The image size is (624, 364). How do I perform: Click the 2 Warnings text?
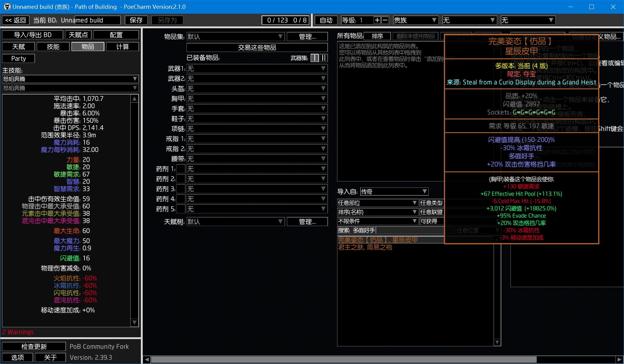[18, 332]
